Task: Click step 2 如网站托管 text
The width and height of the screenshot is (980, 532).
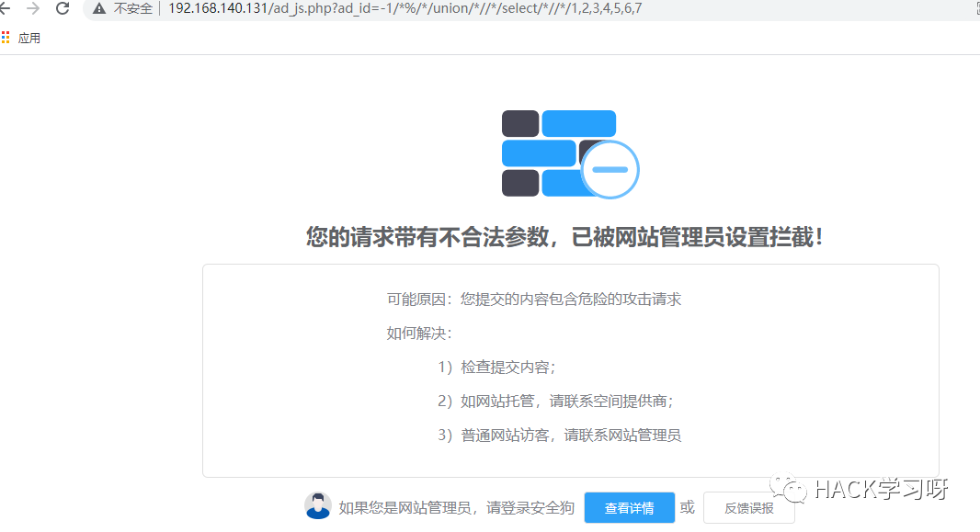Action: (x=555, y=401)
